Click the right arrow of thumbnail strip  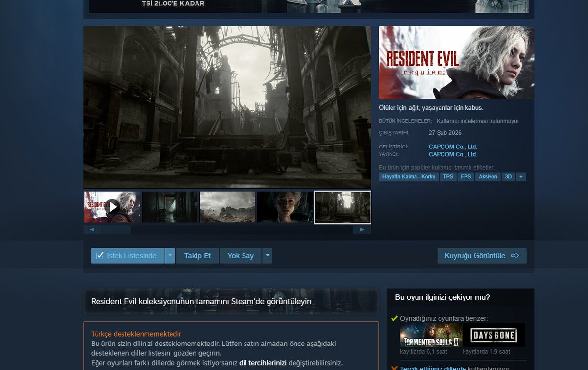point(362,229)
